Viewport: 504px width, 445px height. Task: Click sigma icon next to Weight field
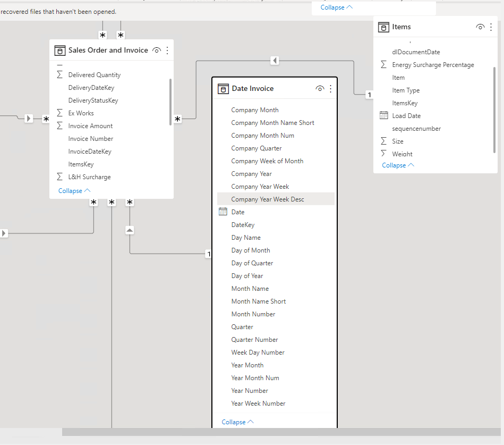(x=383, y=154)
